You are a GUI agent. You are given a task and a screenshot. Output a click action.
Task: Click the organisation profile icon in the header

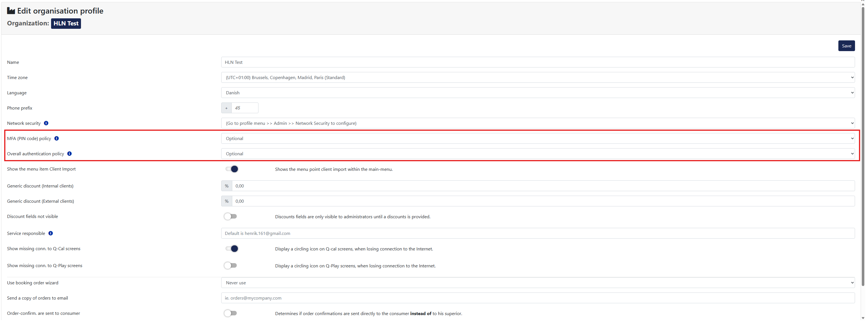click(11, 11)
